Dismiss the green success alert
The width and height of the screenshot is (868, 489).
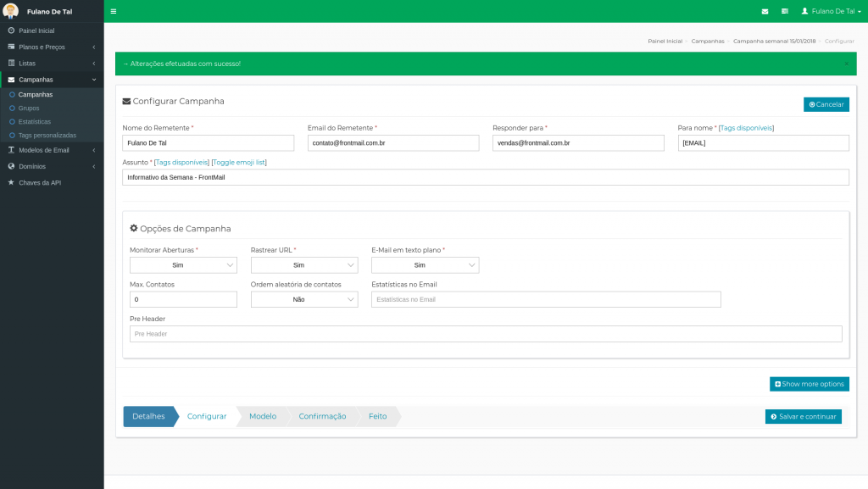tap(846, 64)
